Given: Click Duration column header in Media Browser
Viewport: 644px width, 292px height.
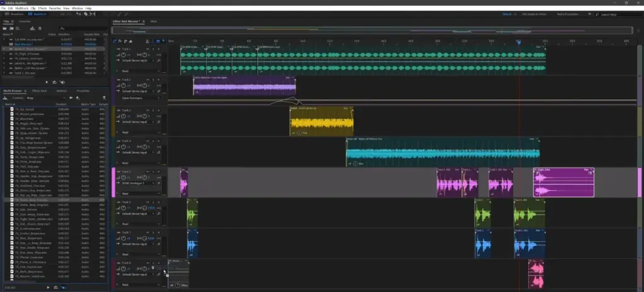Looking at the screenshot, I should 61,104.
